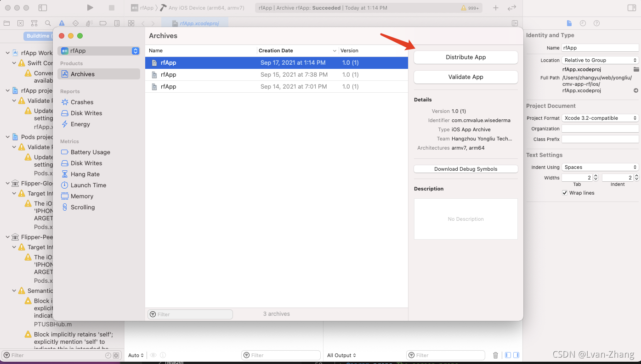641x364 pixels.
Task: Show only the variables view pane
Action: 508,355
